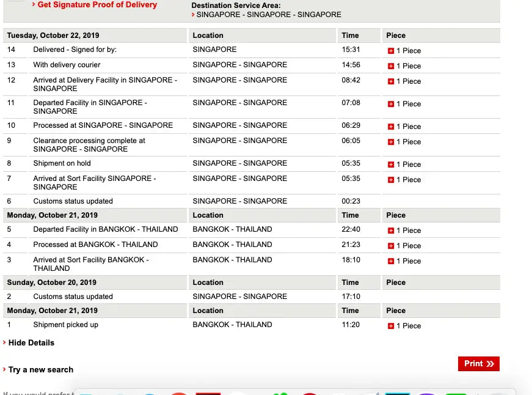The height and width of the screenshot is (395, 532).
Task: Click red plus beside Processed at SINGAPORE row
Action: coord(391,127)
